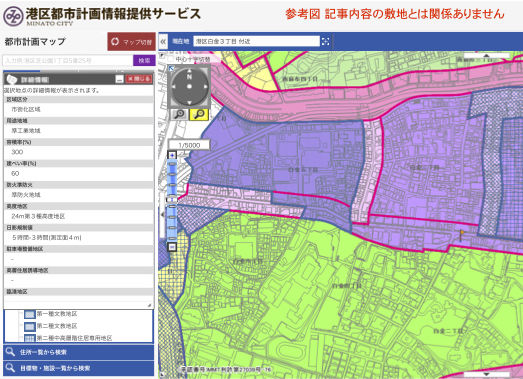
Task: Click the 白金二丁目 map label
Action: 448,331
